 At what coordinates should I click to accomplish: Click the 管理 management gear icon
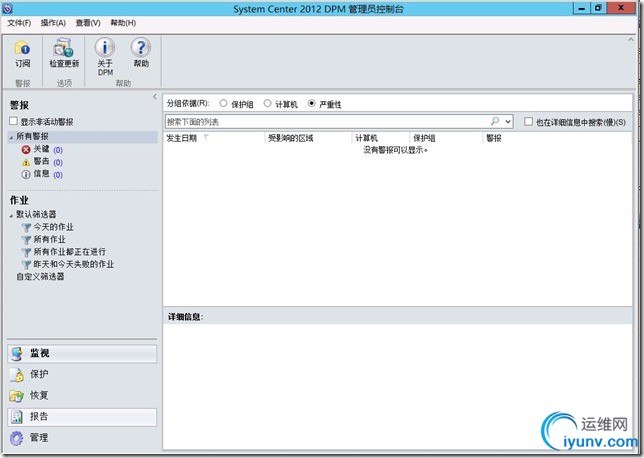click(x=17, y=438)
